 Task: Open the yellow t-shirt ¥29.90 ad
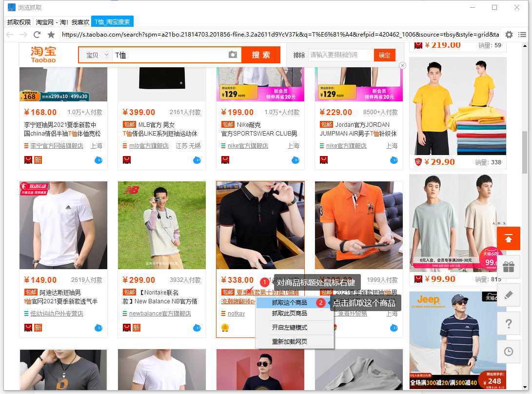pyautogui.click(x=458, y=106)
